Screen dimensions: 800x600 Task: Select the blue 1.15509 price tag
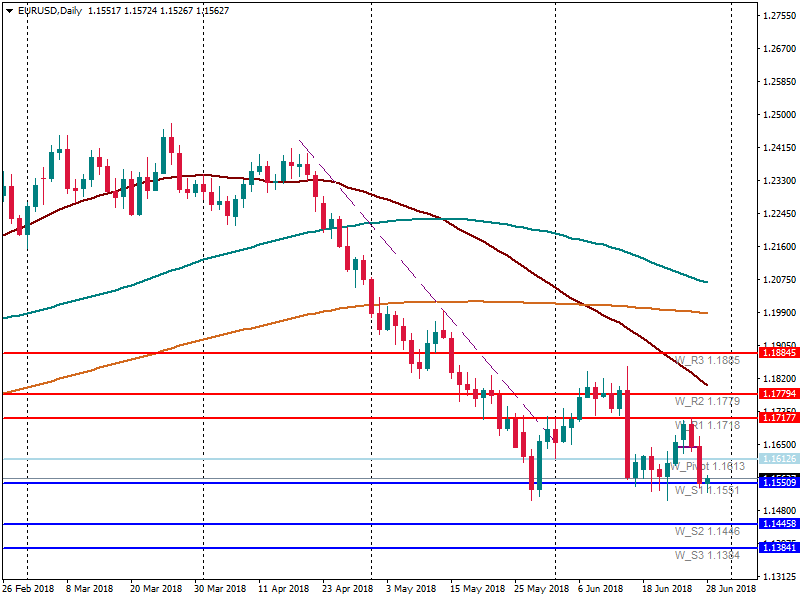[x=779, y=483]
